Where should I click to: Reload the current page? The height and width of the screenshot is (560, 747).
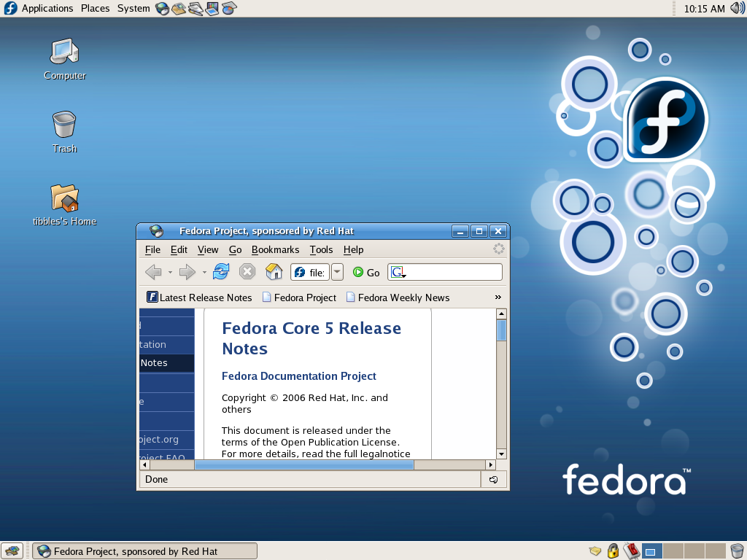pos(221,271)
